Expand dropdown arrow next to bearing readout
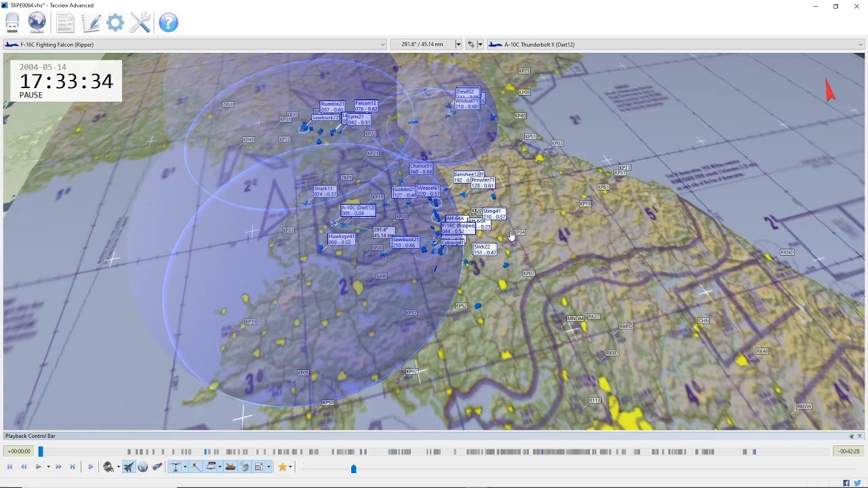Image resolution: width=868 pixels, height=488 pixels. point(458,44)
